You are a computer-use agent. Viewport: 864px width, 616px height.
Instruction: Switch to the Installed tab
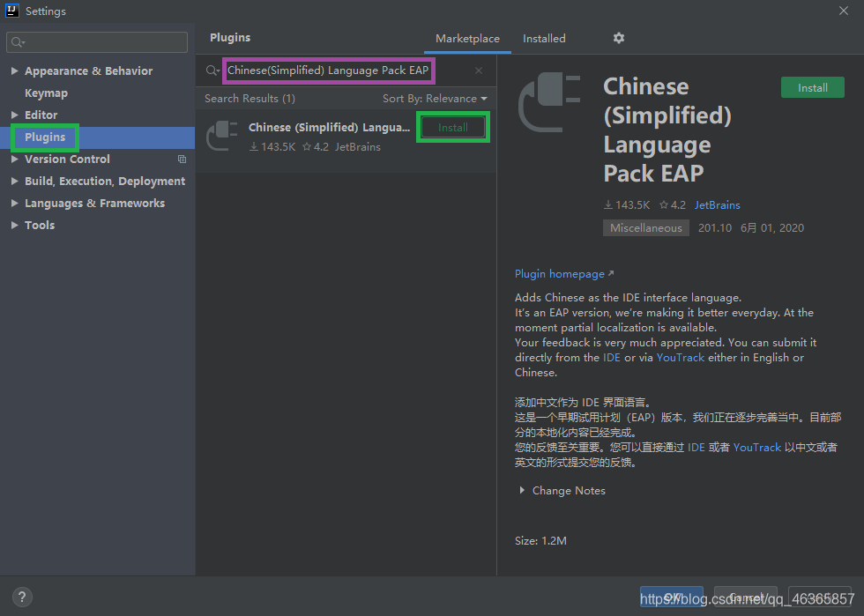(544, 39)
